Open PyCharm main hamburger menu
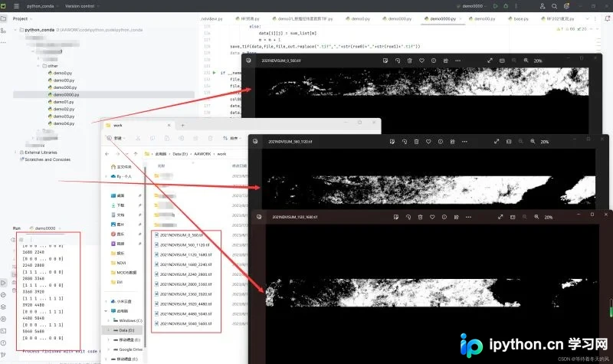The height and width of the screenshot is (364, 613). pyautogui.click(x=16, y=6)
